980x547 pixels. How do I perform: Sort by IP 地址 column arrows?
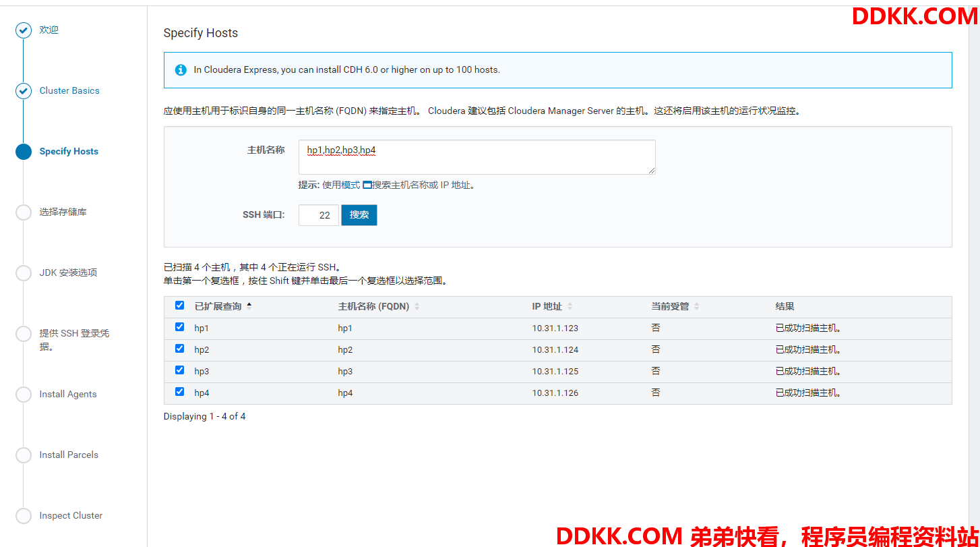point(570,306)
